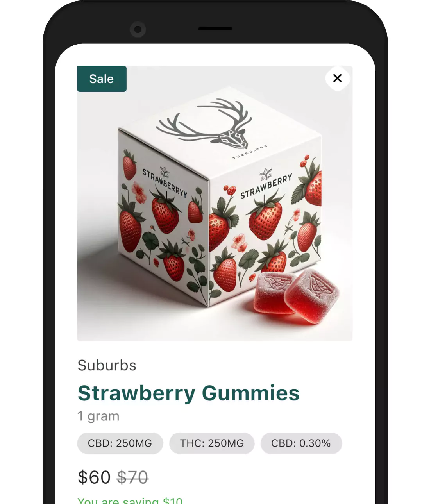Open the Suburbs brand link

click(107, 365)
